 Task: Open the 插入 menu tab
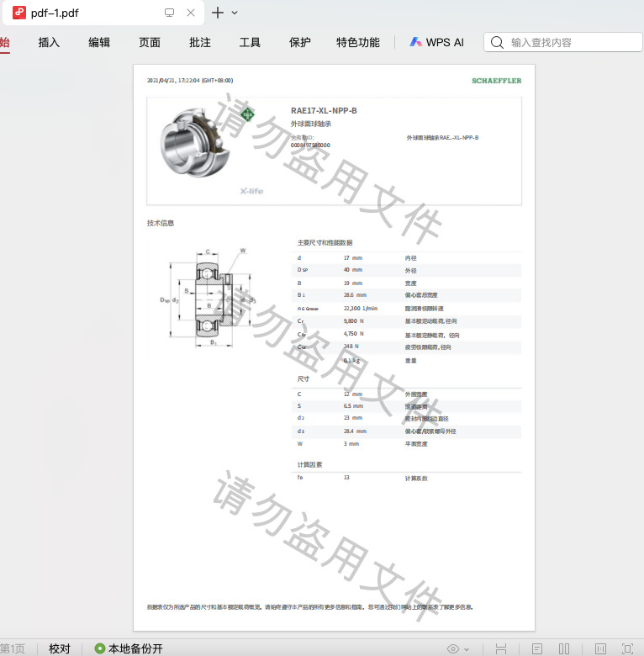click(x=49, y=42)
